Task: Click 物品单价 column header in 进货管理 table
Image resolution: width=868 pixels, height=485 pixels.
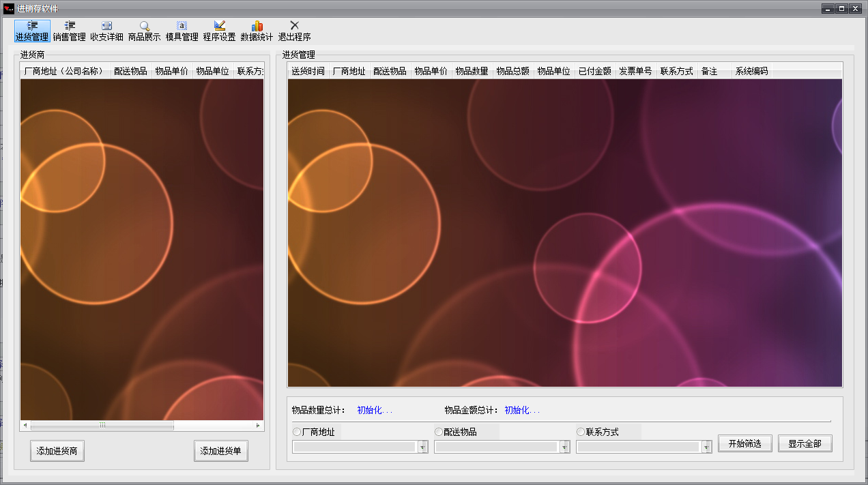Action: (x=431, y=71)
